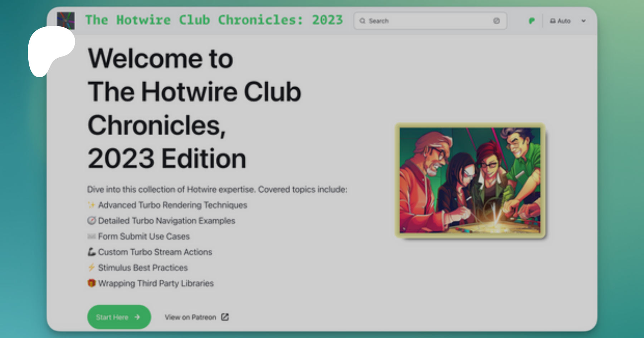This screenshot has width=644, height=338.
Task: Click the illustrated hero image of four characters
Action: coord(470,180)
